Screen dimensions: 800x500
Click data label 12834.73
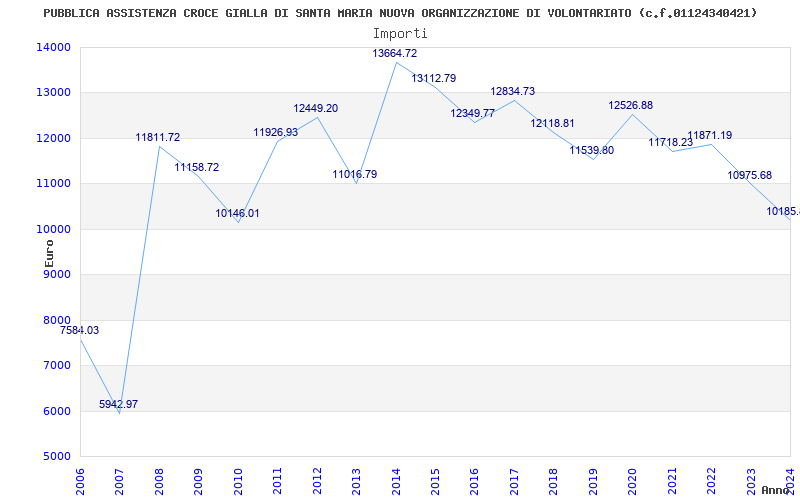pyautogui.click(x=513, y=91)
